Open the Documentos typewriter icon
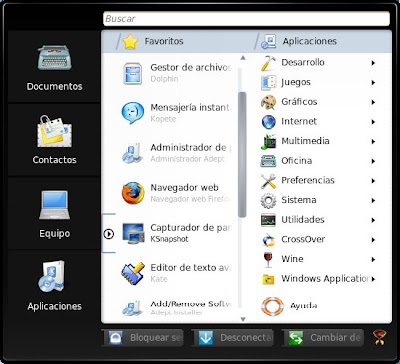The width and height of the screenshot is (400, 364). point(54,58)
